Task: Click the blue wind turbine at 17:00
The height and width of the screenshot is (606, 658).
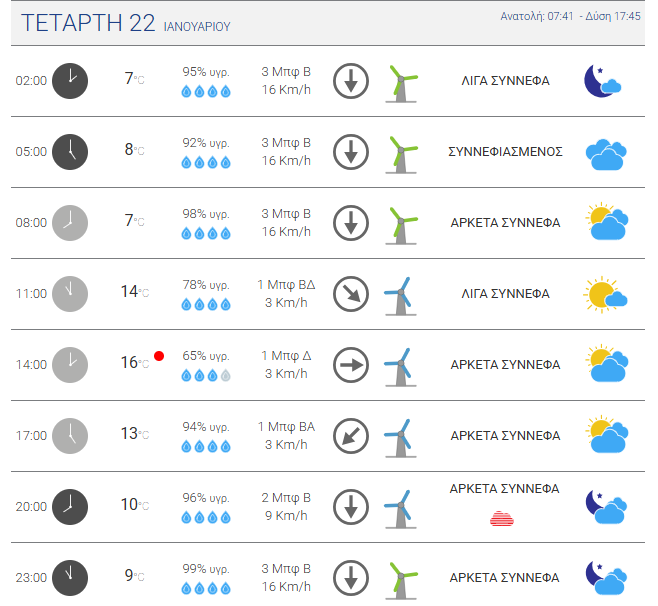Action: (x=401, y=438)
